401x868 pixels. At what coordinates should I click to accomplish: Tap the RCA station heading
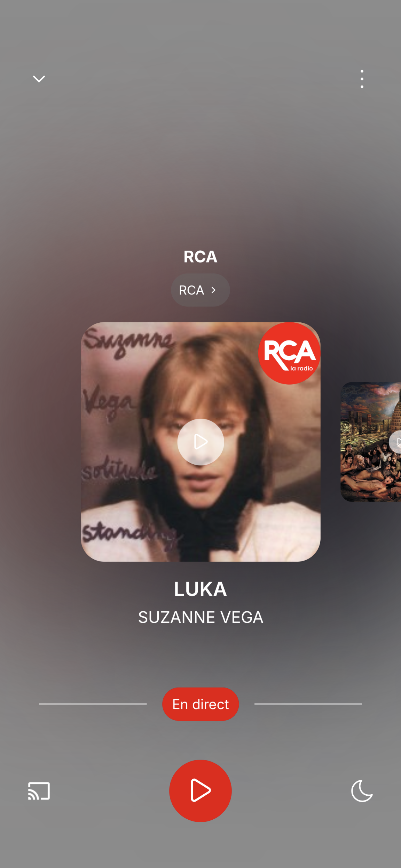(x=200, y=257)
